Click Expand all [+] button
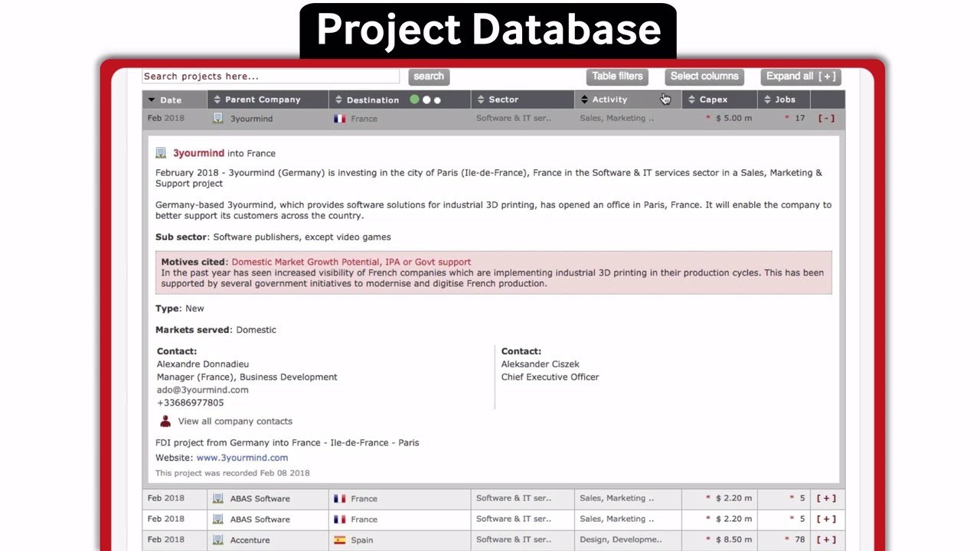980x551 pixels. tap(801, 77)
